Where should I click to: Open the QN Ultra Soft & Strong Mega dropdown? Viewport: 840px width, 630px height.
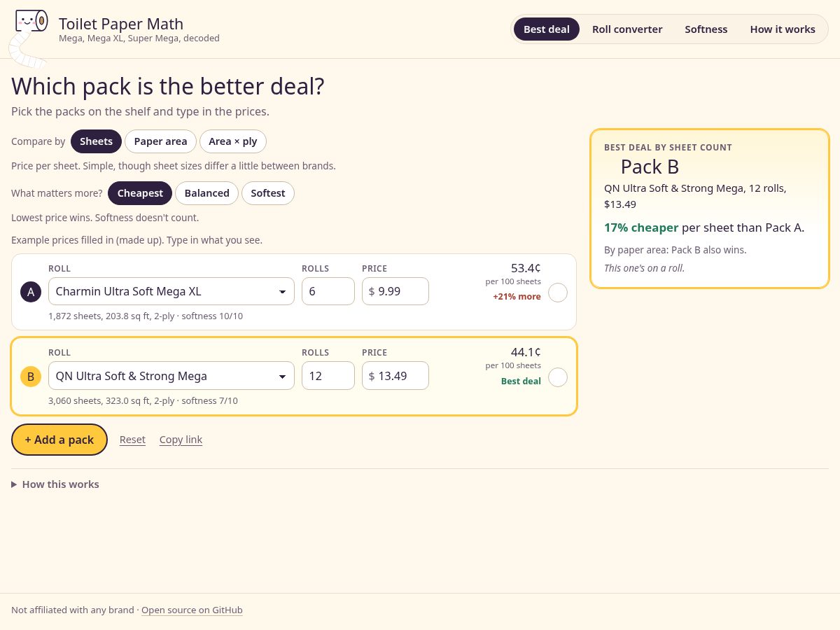(171, 376)
